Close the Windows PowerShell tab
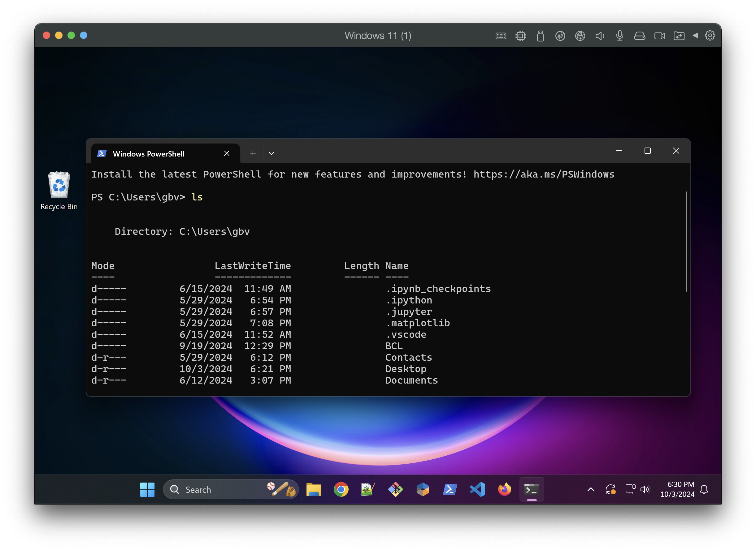This screenshot has width=756, height=550. [227, 153]
